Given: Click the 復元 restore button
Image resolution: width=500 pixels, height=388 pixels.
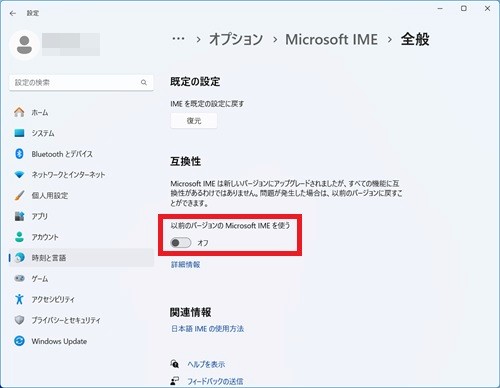Looking at the screenshot, I should click(x=194, y=121).
